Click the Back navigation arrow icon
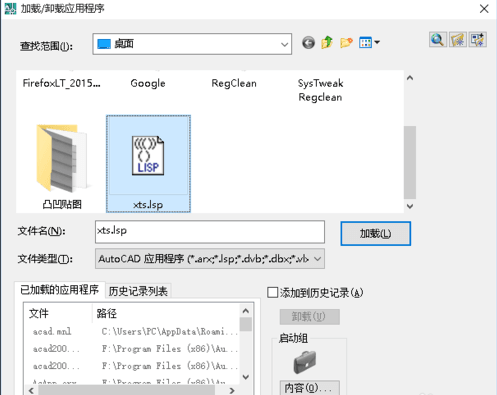Viewport: 497px width, 395px height. (308, 43)
